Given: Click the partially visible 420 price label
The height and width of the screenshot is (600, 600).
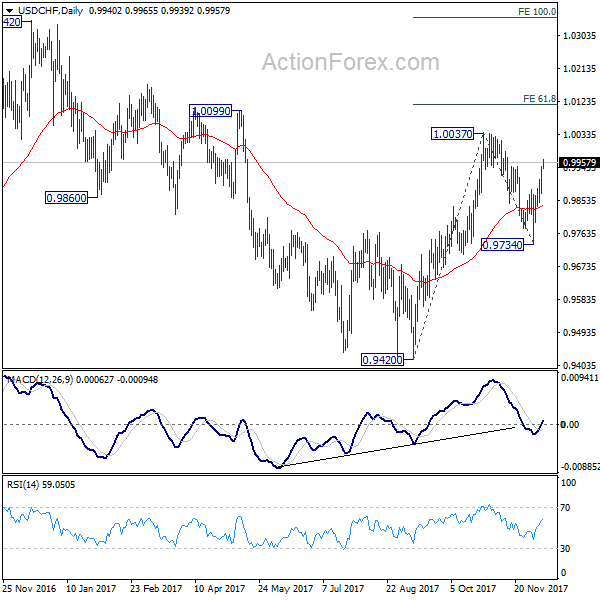Looking at the screenshot, I should coord(11,22).
